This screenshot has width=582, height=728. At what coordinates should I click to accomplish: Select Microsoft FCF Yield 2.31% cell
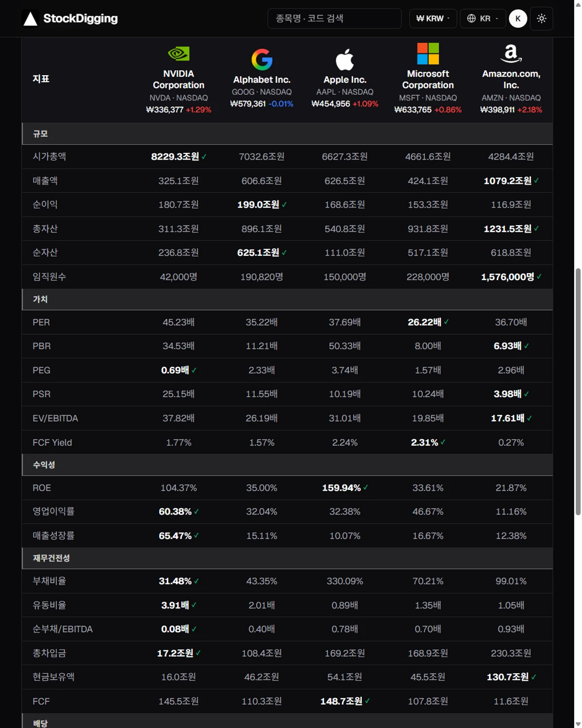coord(428,442)
